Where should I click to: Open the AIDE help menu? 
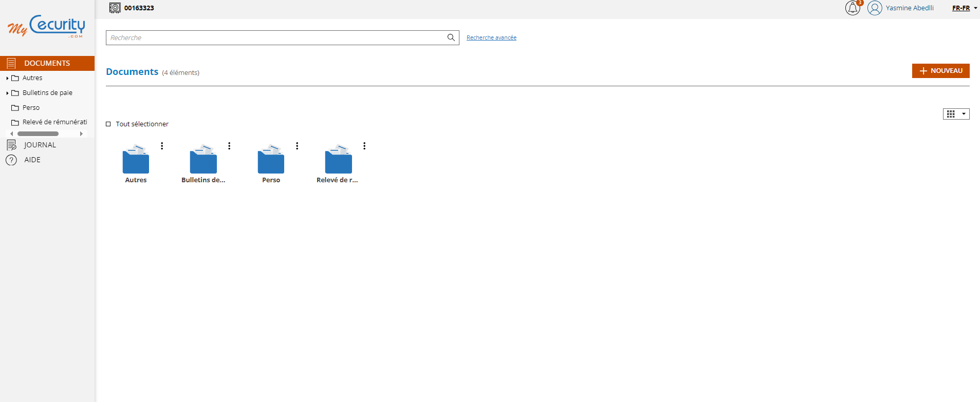(32, 160)
